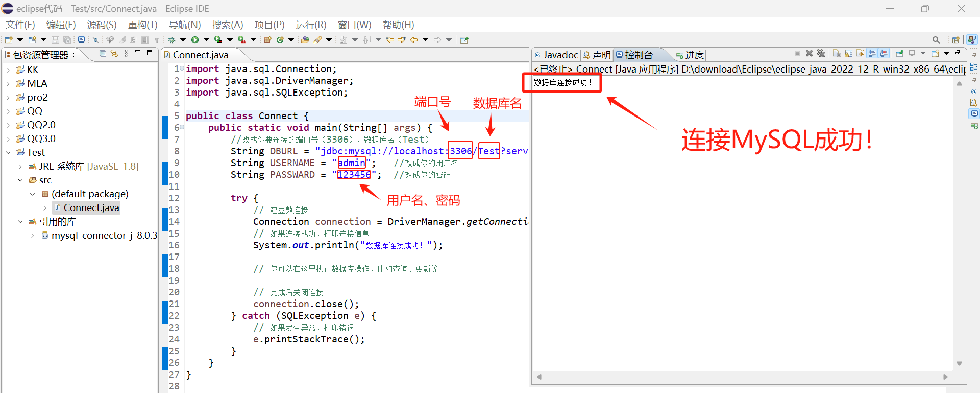Toggle Show Console on Standard Out
980x393 pixels.
[872, 53]
